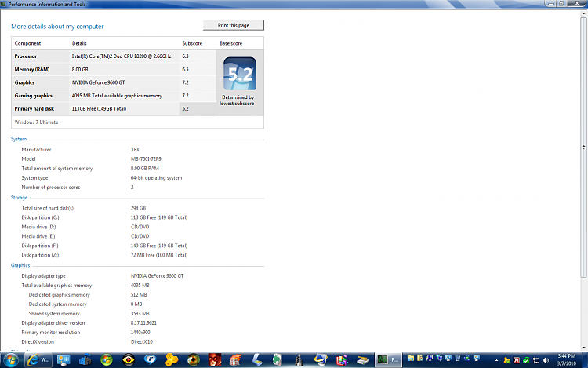The width and height of the screenshot is (588, 368).
Task: Open the monitor with yellow ring icon
Action: (x=321, y=360)
